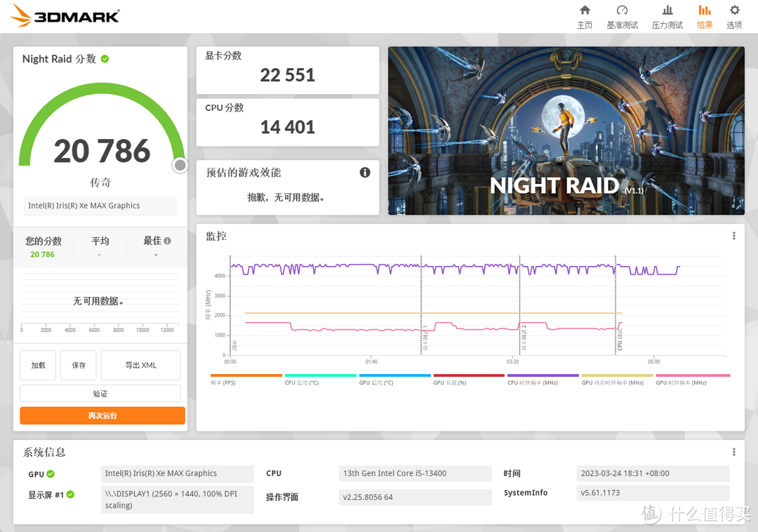
Task: Click the 您的分数 value 20 786
Action: coord(43,255)
